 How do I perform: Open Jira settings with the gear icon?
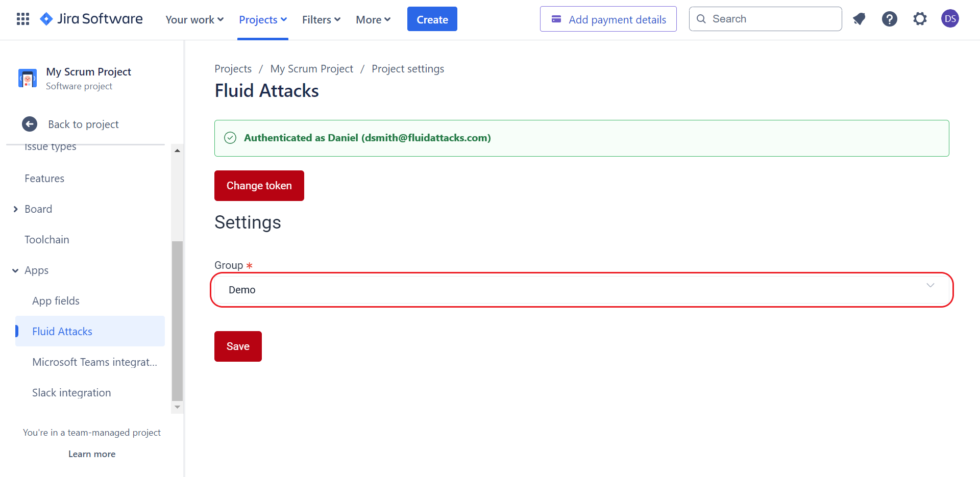coord(920,19)
